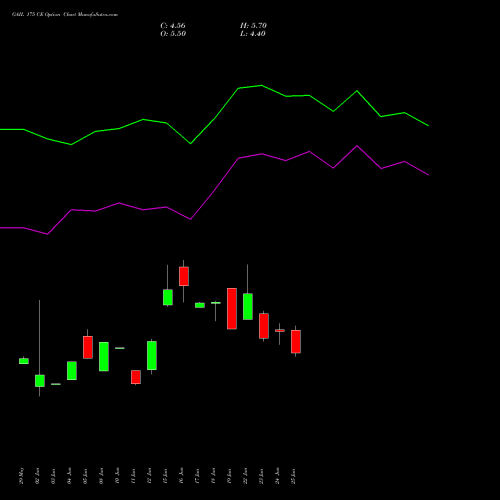This screenshot has height=500, width=500.
Task: Click the "12 Jun" date label
Action: (x=150, y=476)
